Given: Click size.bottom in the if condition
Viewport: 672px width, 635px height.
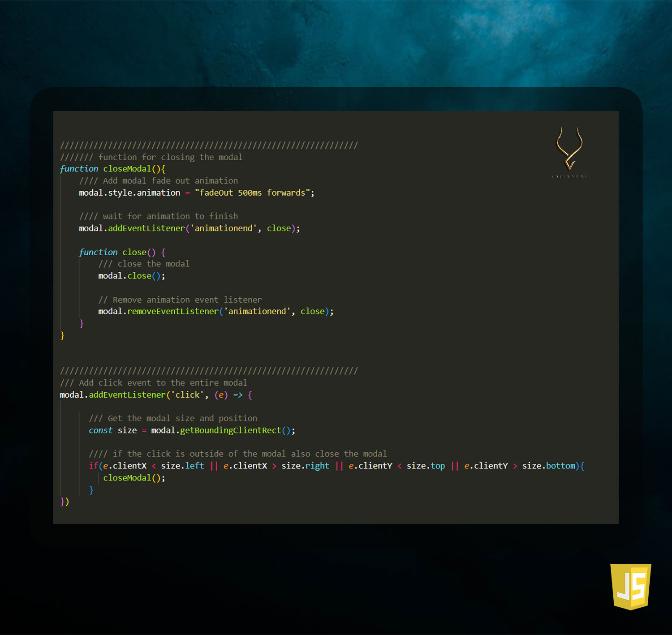Looking at the screenshot, I should 549,466.
